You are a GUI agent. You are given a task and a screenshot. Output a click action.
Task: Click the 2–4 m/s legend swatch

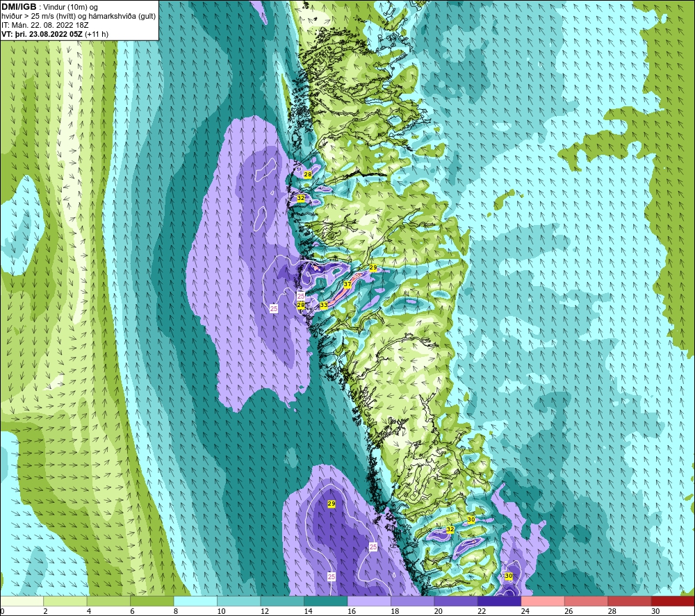[65, 601]
